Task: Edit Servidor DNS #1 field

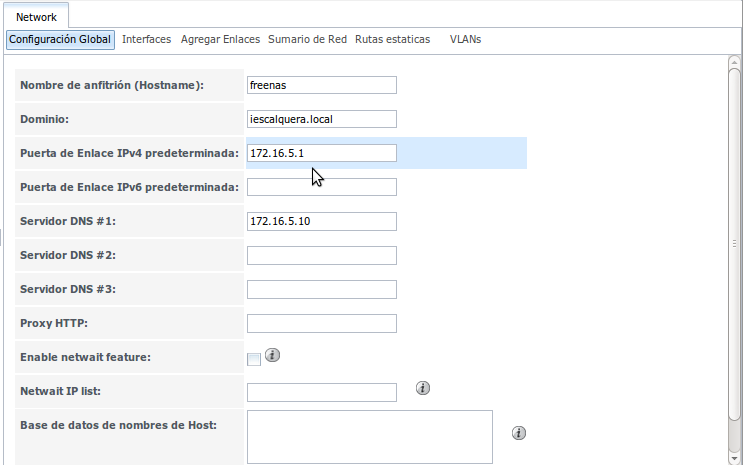Action: pyautogui.click(x=322, y=221)
